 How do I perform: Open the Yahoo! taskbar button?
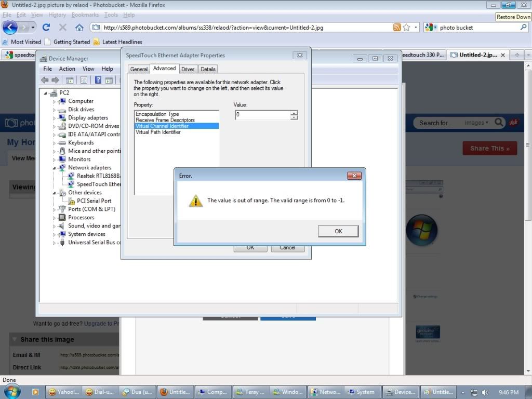point(64,392)
